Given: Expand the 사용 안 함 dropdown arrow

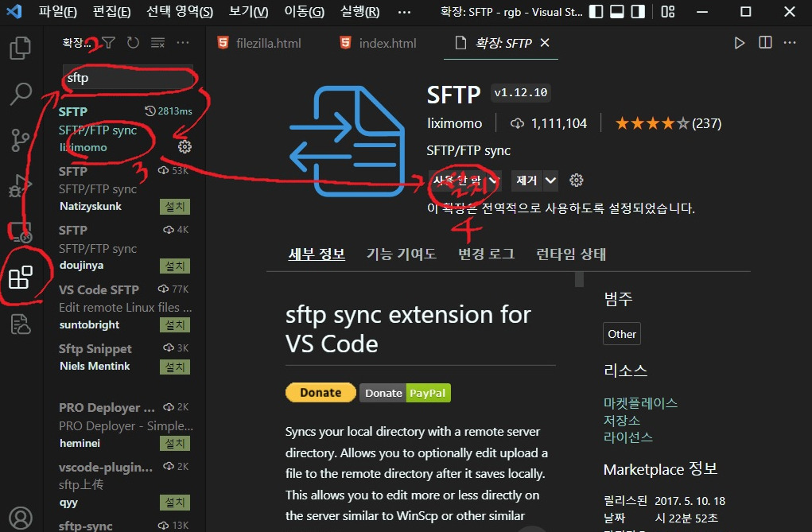Looking at the screenshot, I should point(493,181).
